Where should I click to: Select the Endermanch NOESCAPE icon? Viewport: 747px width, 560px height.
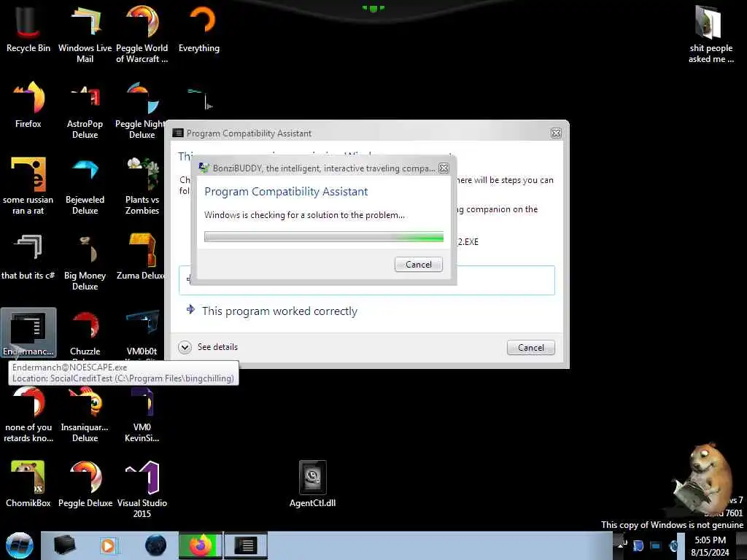coord(28,332)
